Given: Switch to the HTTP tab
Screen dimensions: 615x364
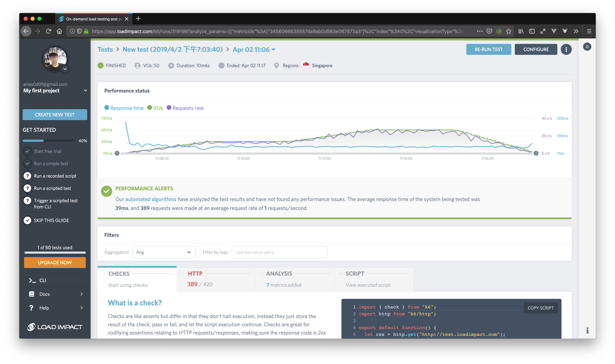Looking at the screenshot, I should pyautogui.click(x=215, y=279).
